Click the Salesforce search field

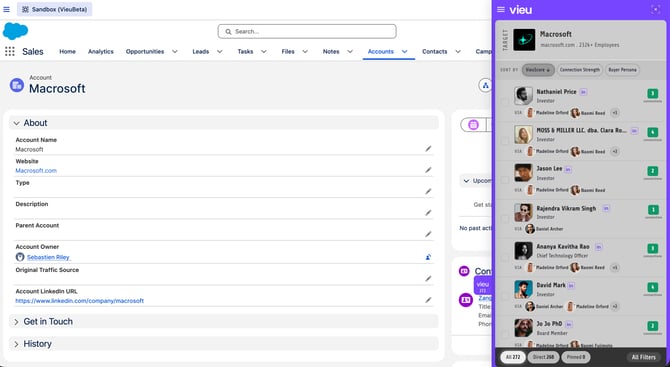click(307, 31)
